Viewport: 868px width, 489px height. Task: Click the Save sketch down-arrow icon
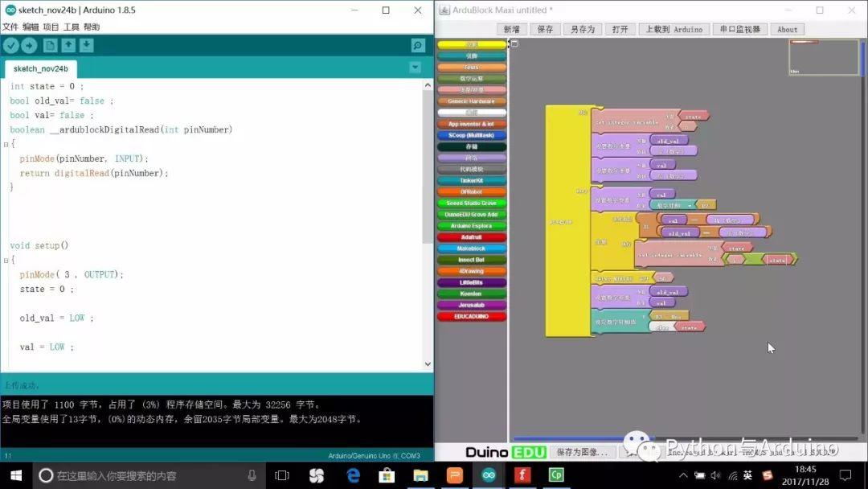pos(86,45)
